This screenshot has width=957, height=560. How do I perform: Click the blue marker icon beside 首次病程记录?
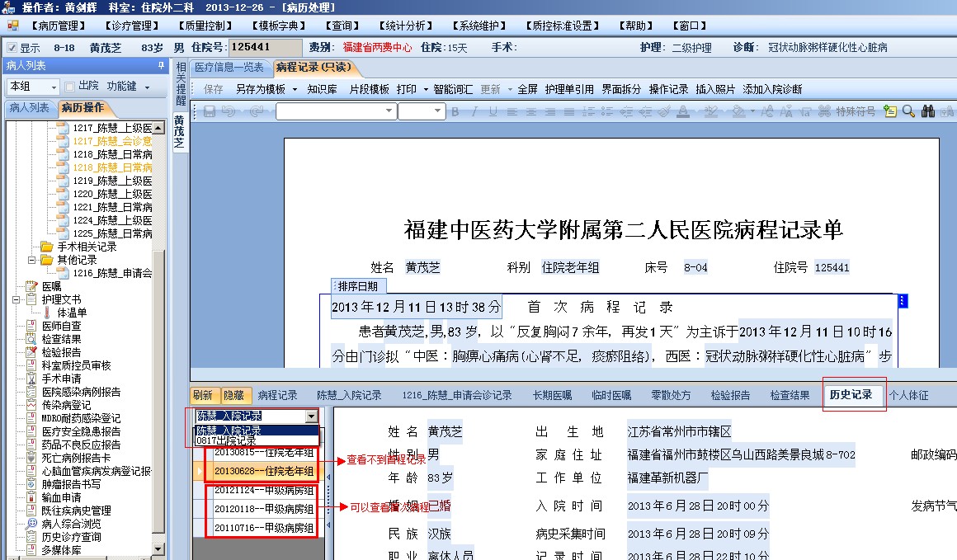[903, 301]
